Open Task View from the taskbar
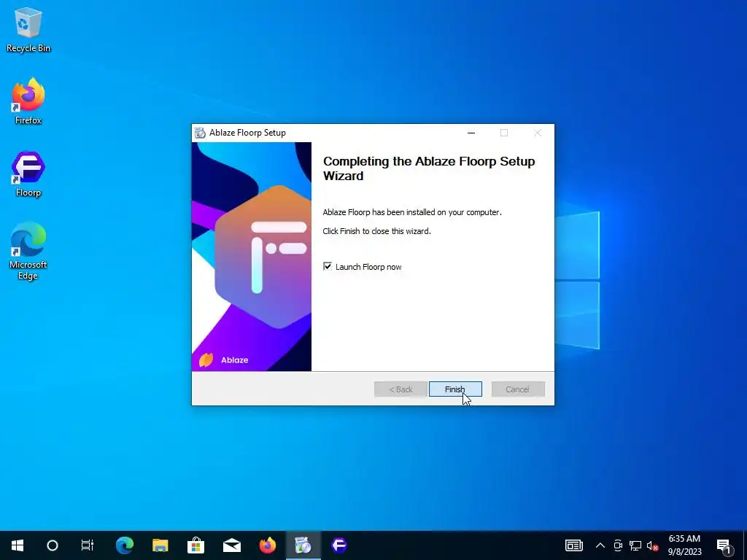Image resolution: width=747 pixels, height=560 pixels. tap(88, 545)
